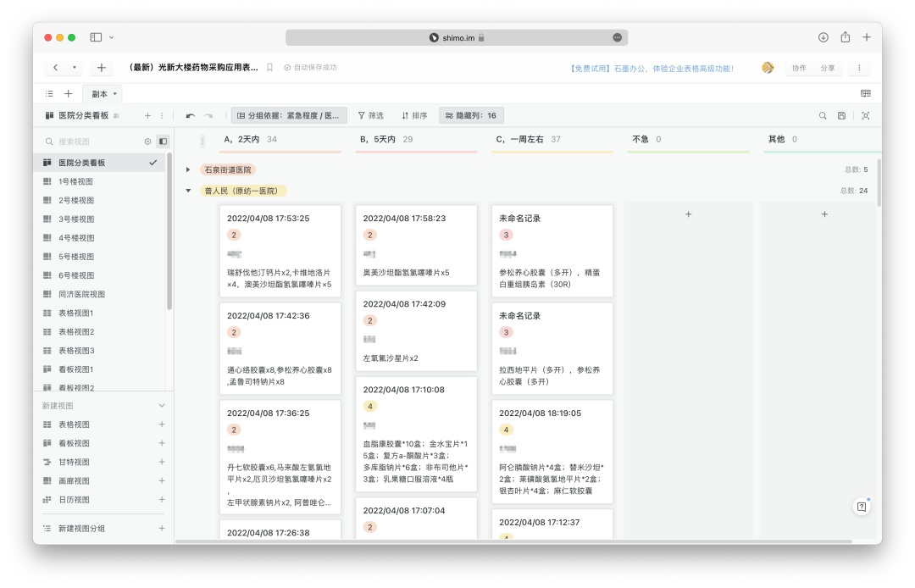Open view settings gear in sidebar search
Screen dimensions: 915x588
pyautogui.click(x=147, y=141)
